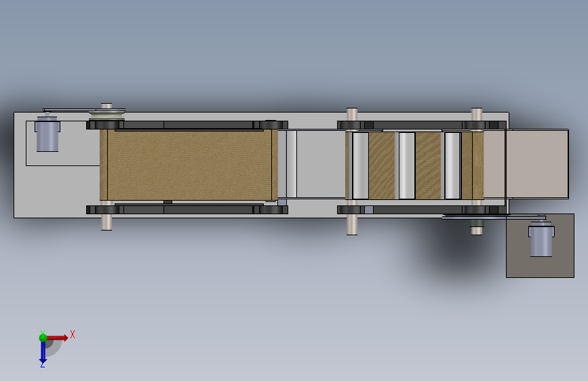588x381 pixels.
Task: Select the shaft end protruding below the left conveyor
Action: click(106, 222)
